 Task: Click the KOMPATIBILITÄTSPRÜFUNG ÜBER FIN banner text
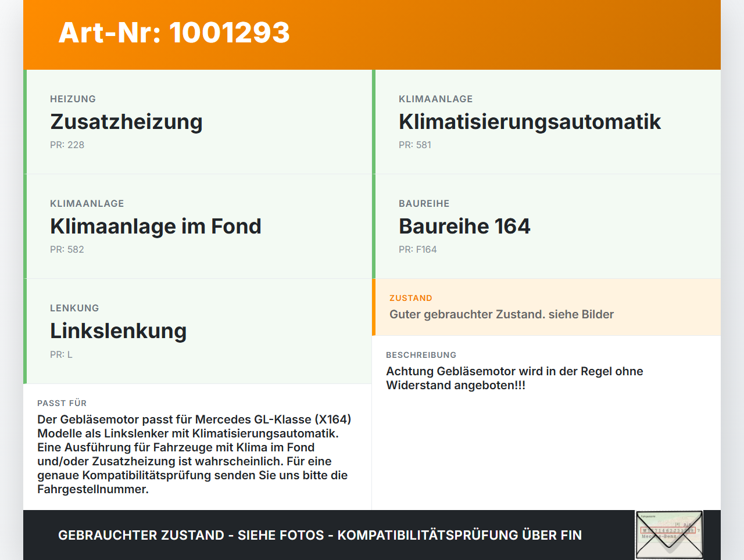(462, 535)
